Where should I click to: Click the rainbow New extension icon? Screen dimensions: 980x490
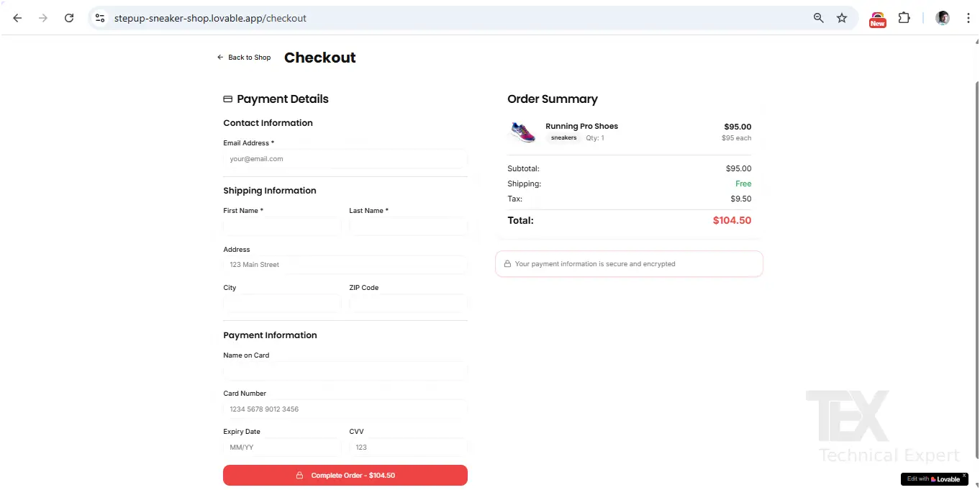pyautogui.click(x=877, y=19)
